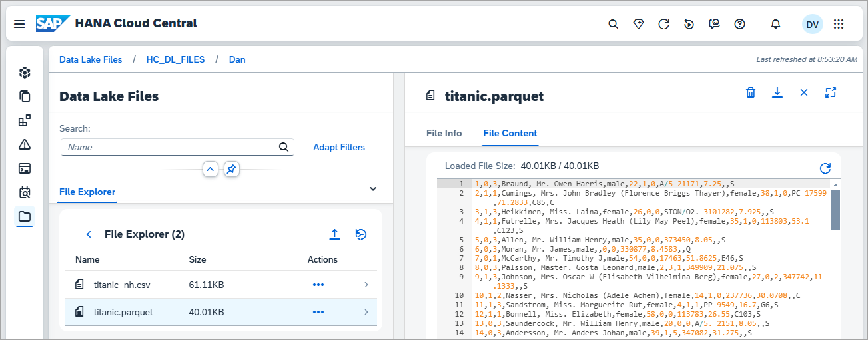Click the Last refreshed timestamp

click(x=807, y=59)
